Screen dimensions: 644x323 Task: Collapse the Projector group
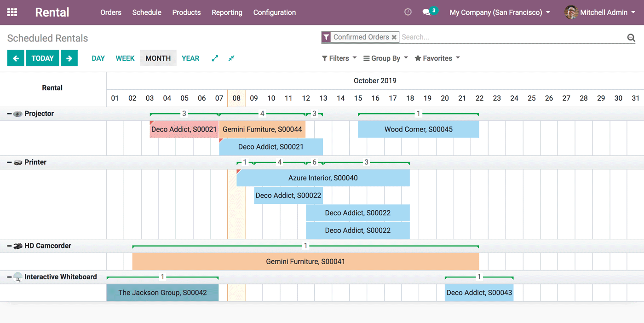click(10, 114)
